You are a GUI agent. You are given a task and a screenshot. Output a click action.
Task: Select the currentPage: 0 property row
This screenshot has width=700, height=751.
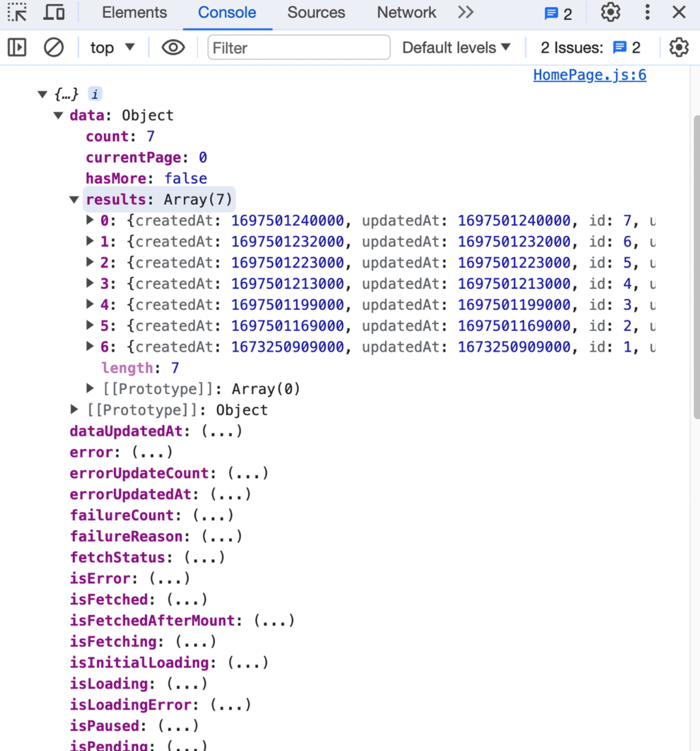pyautogui.click(x=146, y=157)
